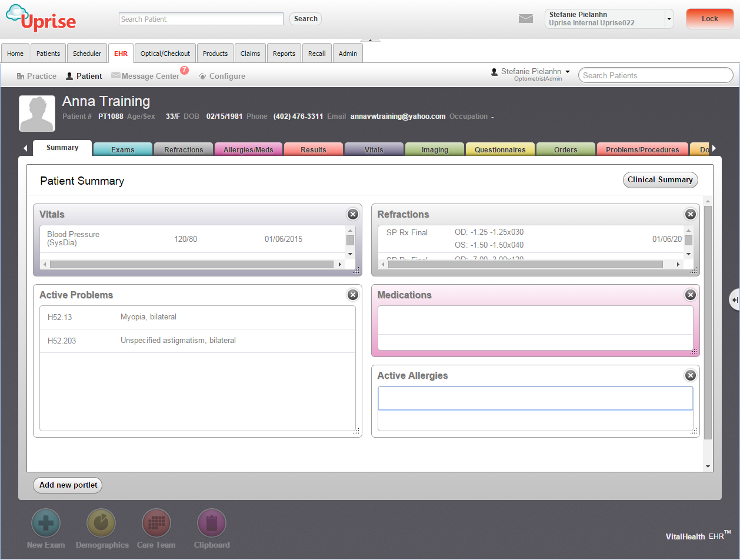
Task: Click the Search Patient input field
Action: coord(201,18)
